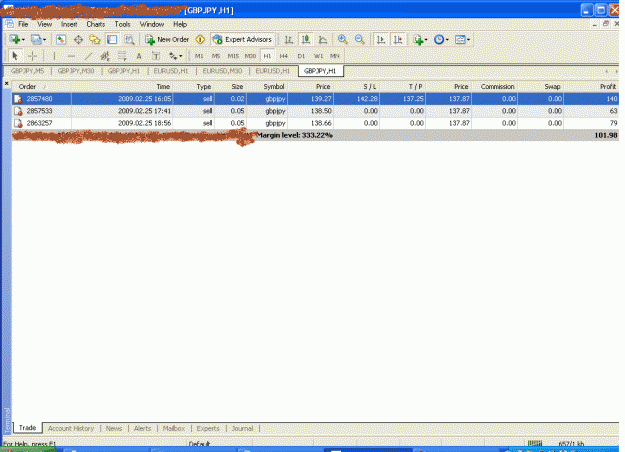The image size is (625, 452).
Task: Zoom out on the chart
Action: pos(360,39)
